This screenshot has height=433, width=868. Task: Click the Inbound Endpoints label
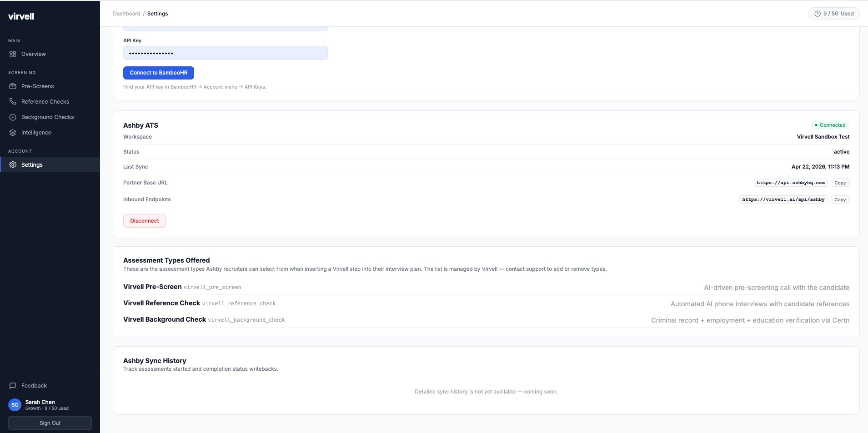147,199
